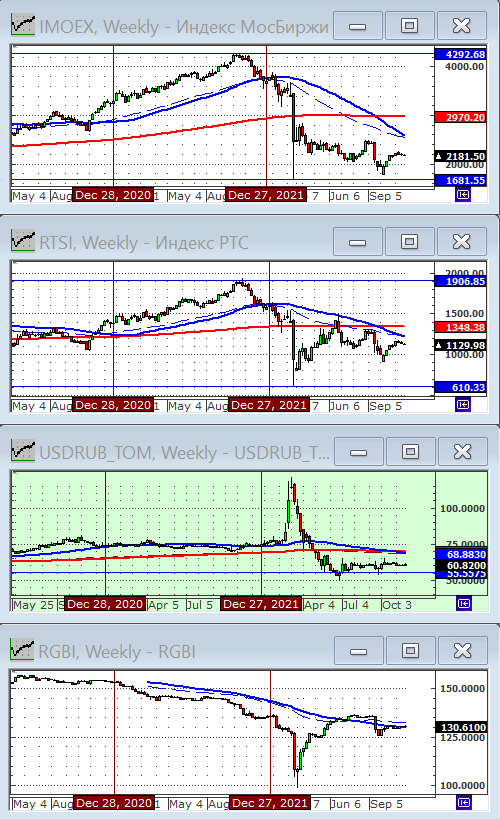This screenshot has width=500, height=819.
Task: Click the RTSI chart window icon
Action: tap(22, 241)
